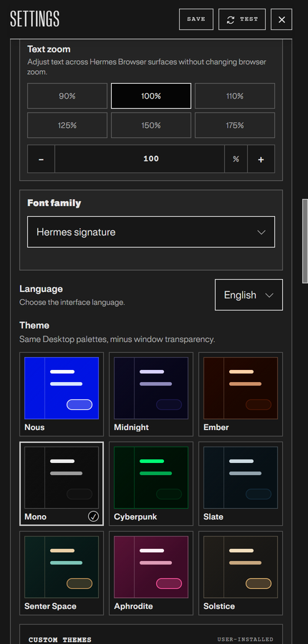Select the Ember theme

241,394
